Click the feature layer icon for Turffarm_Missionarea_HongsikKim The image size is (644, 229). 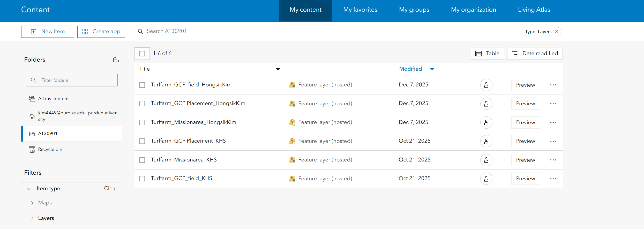pyautogui.click(x=292, y=122)
